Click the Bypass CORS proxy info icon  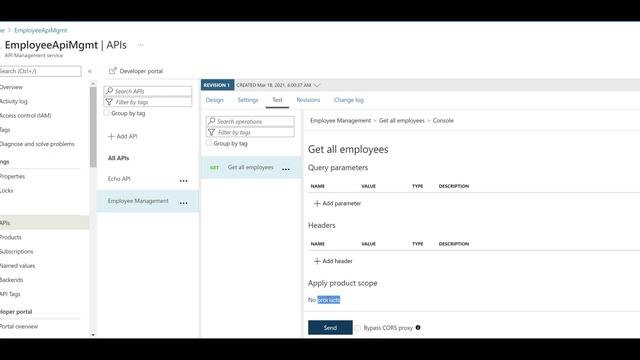pos(418,327)
